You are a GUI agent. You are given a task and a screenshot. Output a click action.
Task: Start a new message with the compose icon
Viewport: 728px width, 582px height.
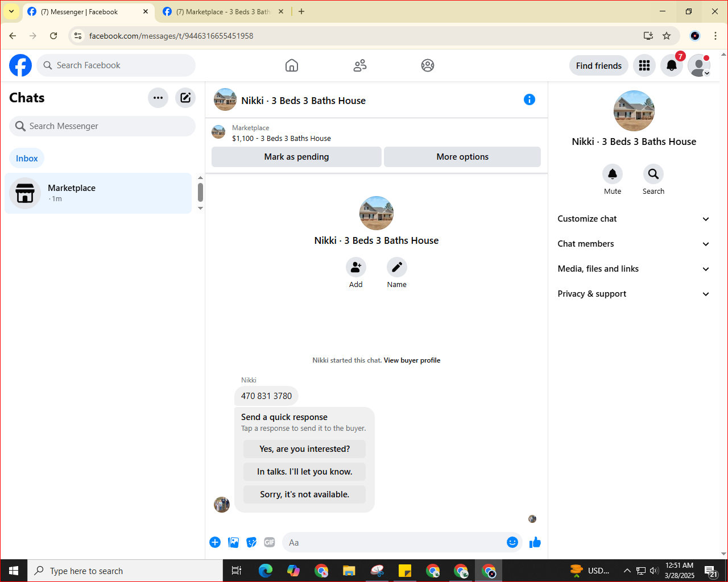(x=185, y=98)
